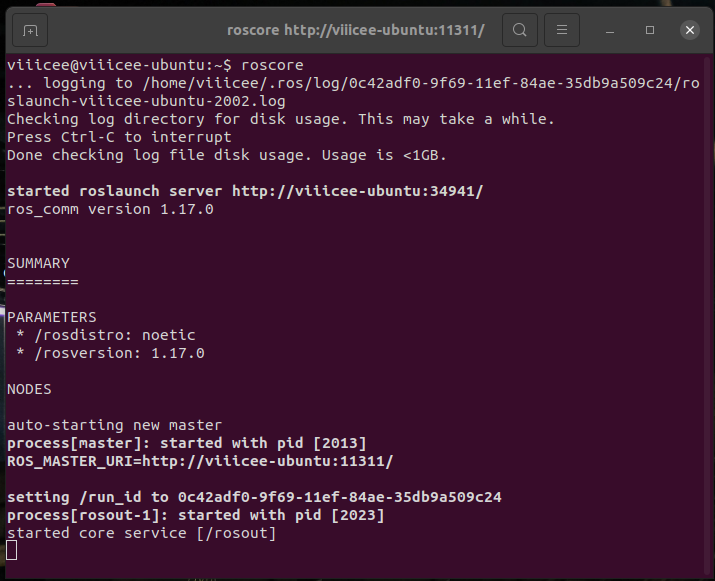The width and height of the screenshot is (715, 581).
Task: Click the roscore window title text
Action: [356, 30]
